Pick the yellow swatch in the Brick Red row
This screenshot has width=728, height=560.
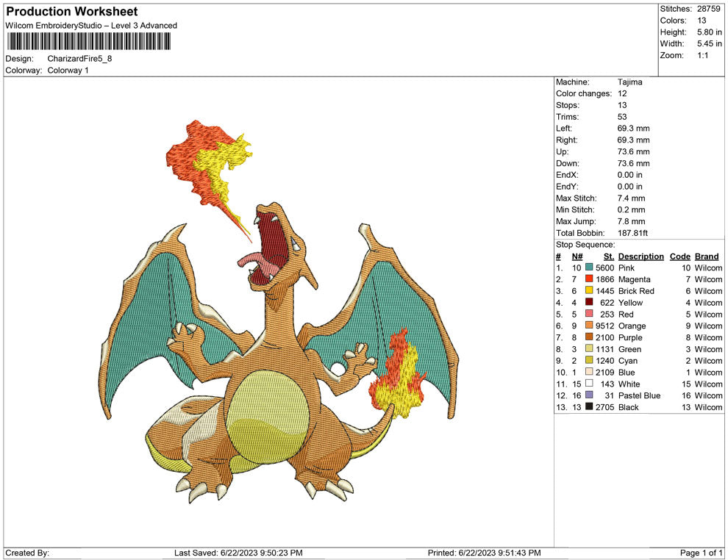pyautogui.click(x=589, y=290)
